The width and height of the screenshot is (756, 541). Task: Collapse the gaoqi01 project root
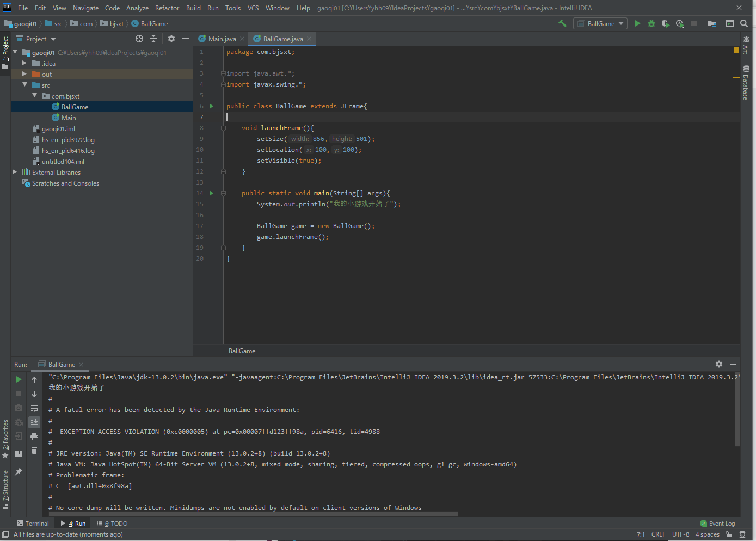(x=15, y=52)
